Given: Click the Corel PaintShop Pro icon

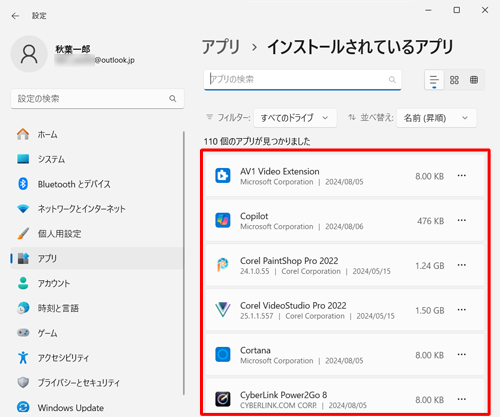Looking at the screenshot, I should coord(223,265).
